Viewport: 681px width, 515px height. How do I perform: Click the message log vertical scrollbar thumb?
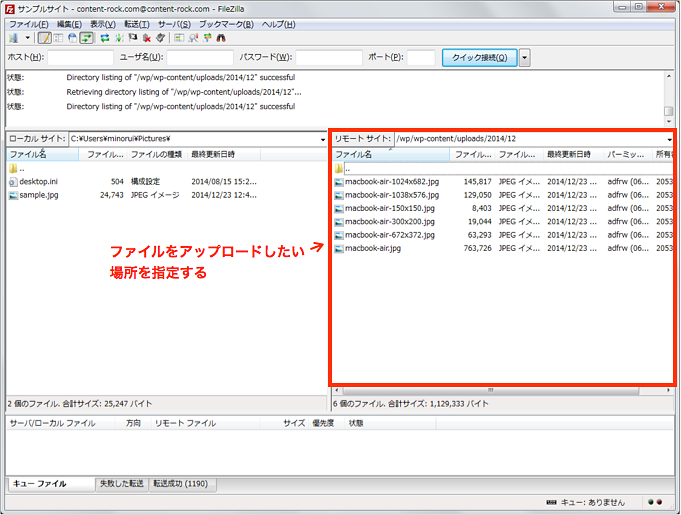coord(669,111)
